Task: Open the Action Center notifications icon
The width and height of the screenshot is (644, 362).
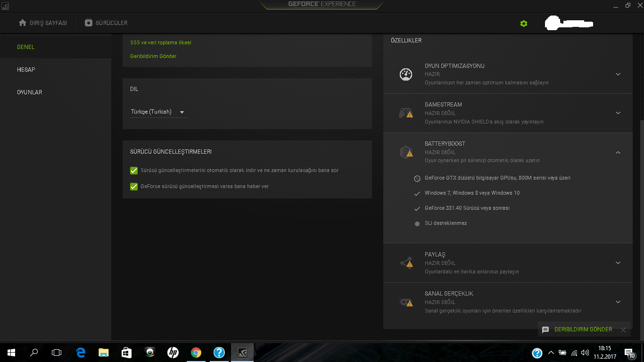Action: 629,353
